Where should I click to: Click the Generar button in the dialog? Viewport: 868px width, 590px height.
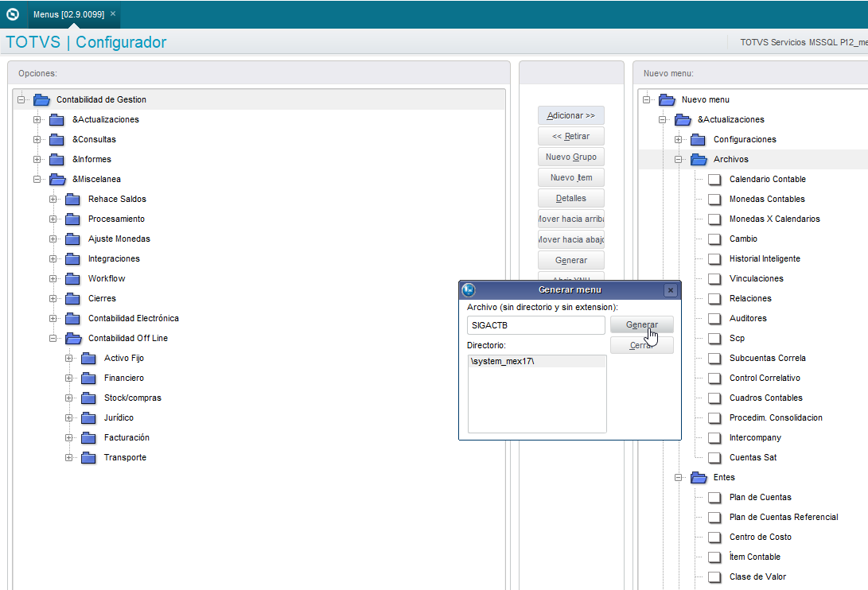(641, 325)
